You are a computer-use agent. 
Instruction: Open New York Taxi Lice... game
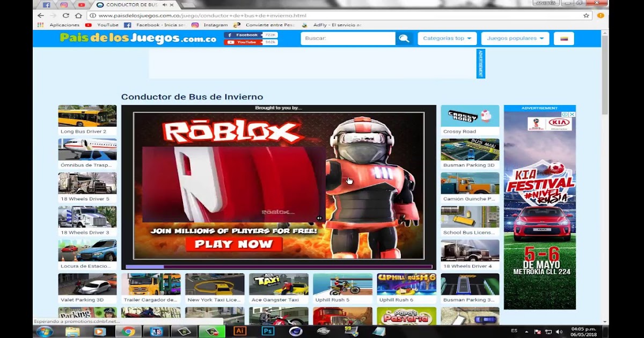coord(215,289)
